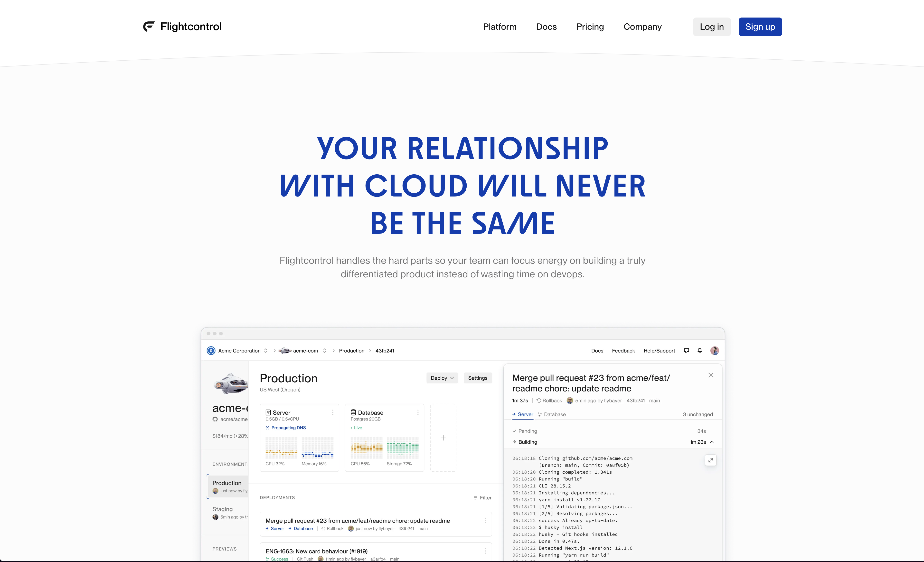
Task: Click the Acme Corporation org avatar icon
Action: click(211, 351)
